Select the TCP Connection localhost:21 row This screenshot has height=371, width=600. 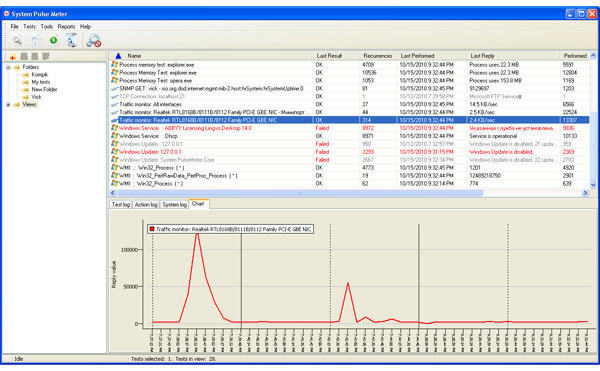350,96
